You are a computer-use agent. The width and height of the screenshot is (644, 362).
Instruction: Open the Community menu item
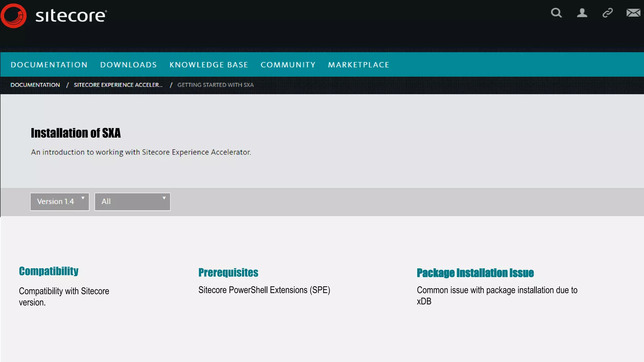coord(288,65)
